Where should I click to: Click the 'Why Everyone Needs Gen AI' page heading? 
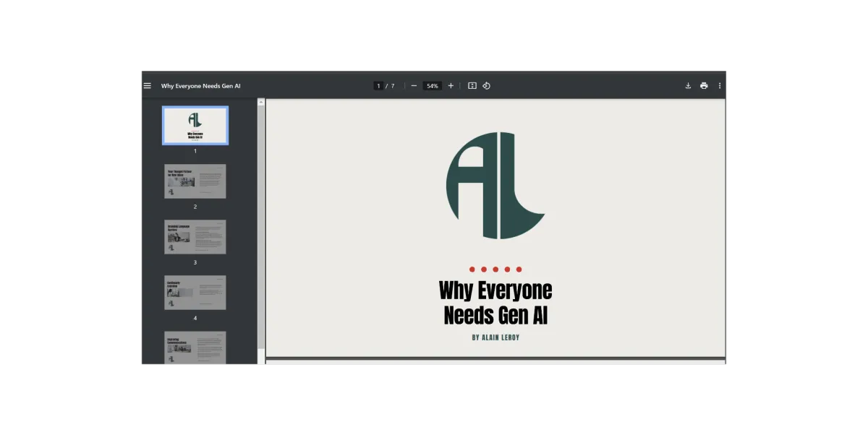click(x=495, y=303)
